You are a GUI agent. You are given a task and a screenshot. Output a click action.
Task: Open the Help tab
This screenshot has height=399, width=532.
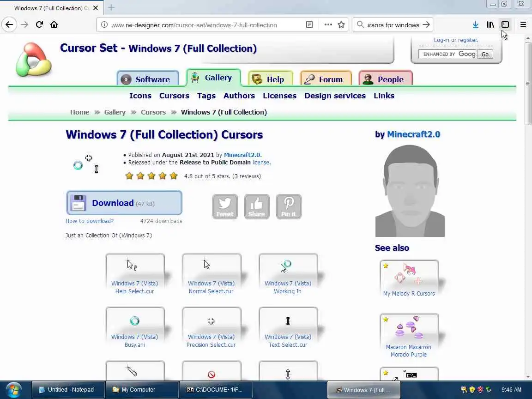point(271,79)
